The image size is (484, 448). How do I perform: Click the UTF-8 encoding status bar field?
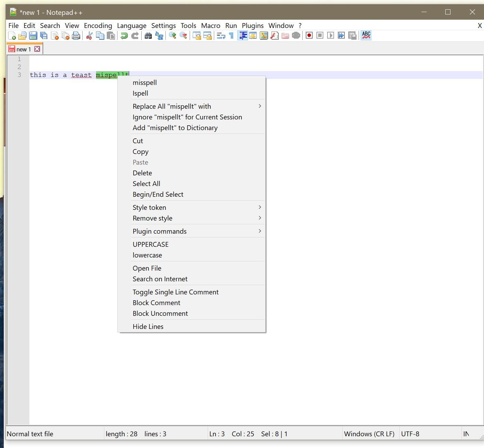[x=430, y=434]
